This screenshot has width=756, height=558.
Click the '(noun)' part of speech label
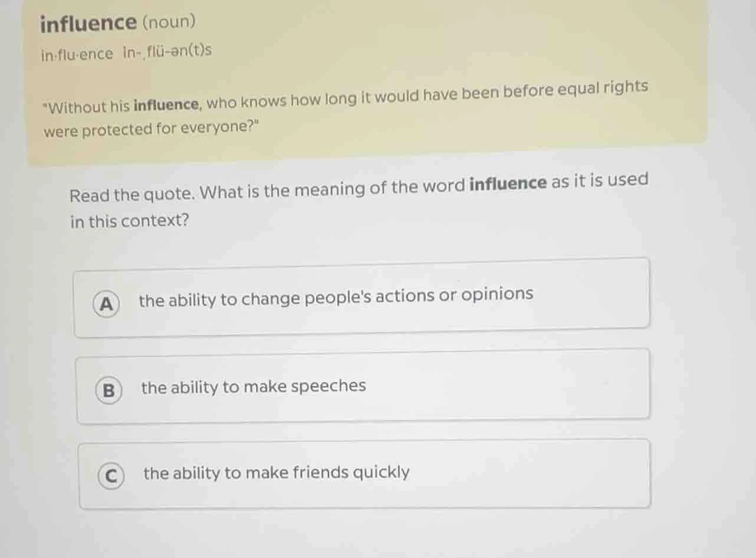click(169, 22)
